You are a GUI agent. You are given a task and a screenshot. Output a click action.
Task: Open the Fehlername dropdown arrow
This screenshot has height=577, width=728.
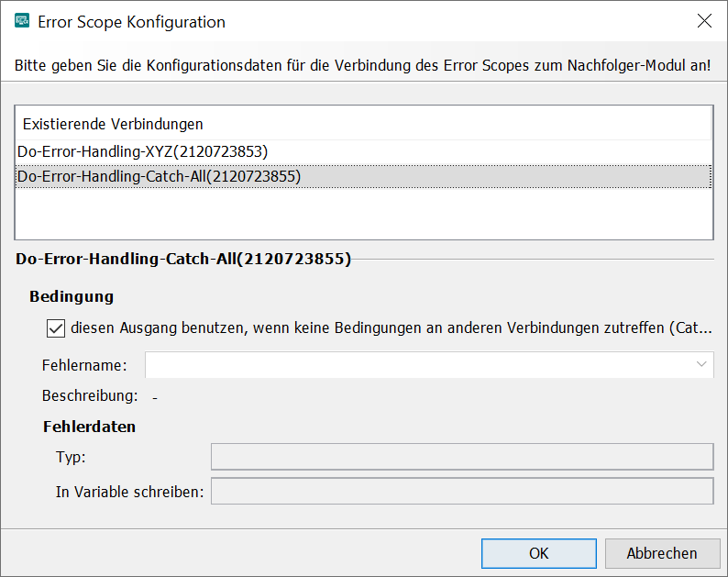click(x=701, y=365)
